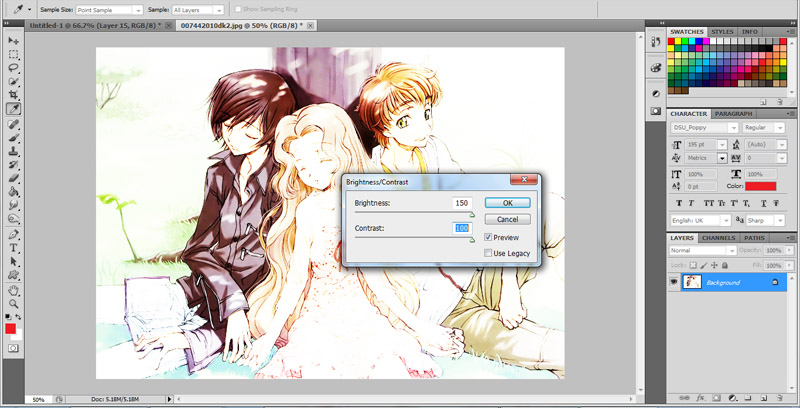Select the Move tool
The image size is (800, 408).
click(x=13, y=41)
